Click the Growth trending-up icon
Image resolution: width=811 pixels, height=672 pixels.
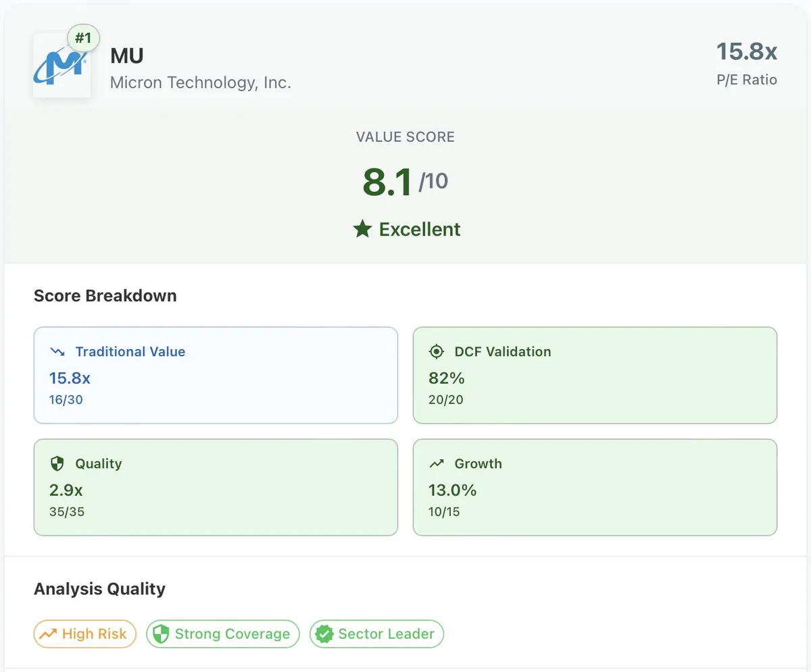[437, 464]
